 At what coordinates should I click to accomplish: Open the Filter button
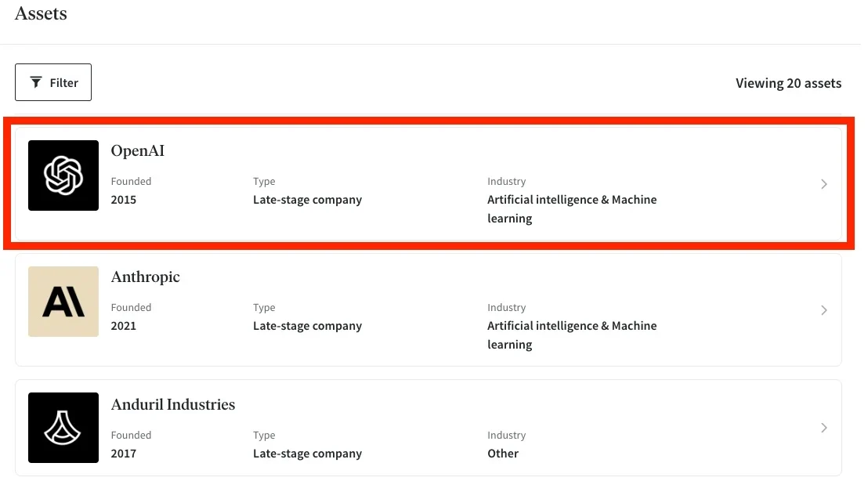(53, 82)
